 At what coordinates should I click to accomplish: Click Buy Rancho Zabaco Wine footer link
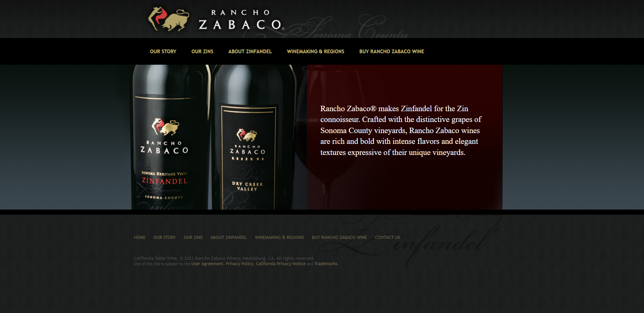coord(339,238)
